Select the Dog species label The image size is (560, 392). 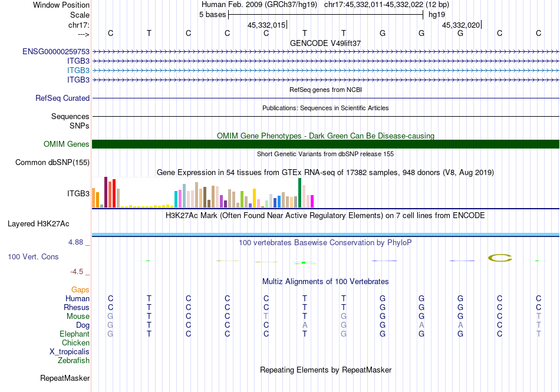83,325
